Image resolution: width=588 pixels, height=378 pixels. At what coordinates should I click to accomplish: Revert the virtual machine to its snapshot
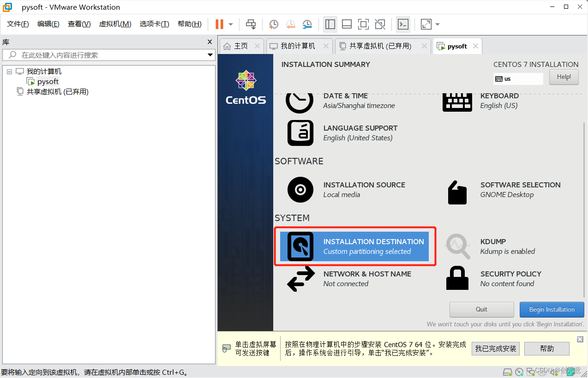click(x=290, y=24)
